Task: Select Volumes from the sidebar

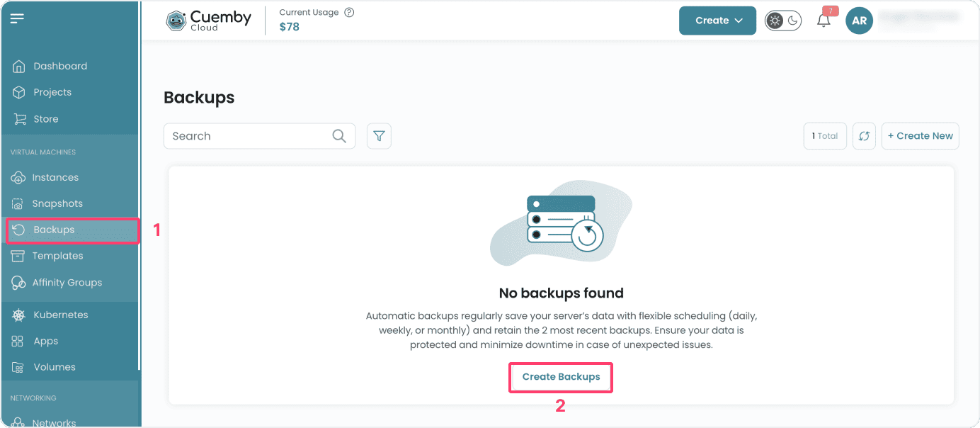Action: coord(55,367)
